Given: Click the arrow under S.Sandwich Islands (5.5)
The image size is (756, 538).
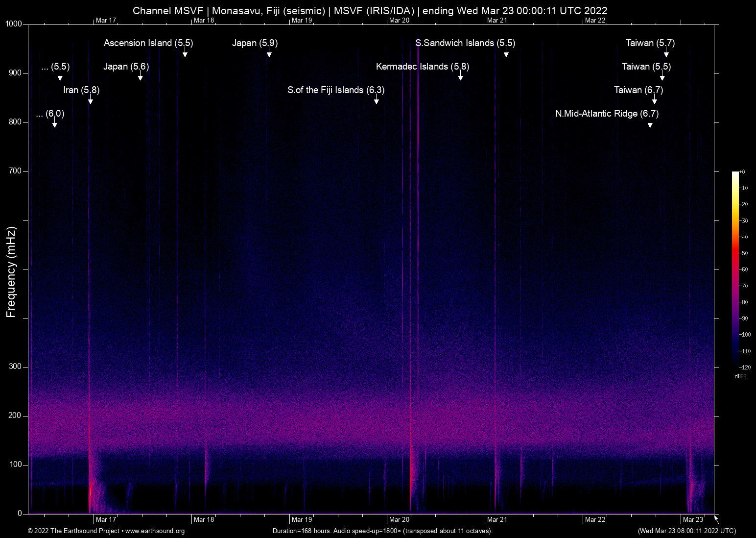Looking at the screenshot, I should point(506,53).
